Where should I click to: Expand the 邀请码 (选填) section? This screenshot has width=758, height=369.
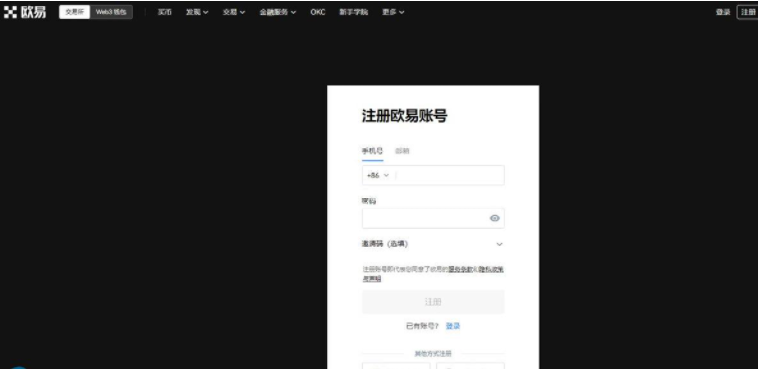pos(433,244)
